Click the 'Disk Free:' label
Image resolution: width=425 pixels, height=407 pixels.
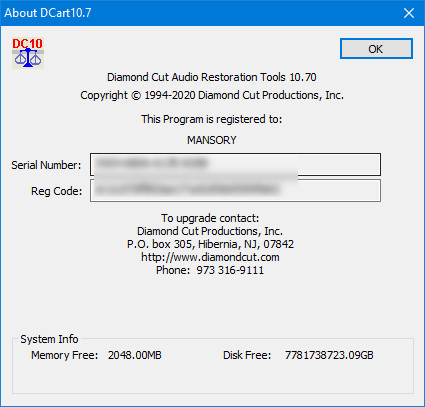click(x=247, y=355)
